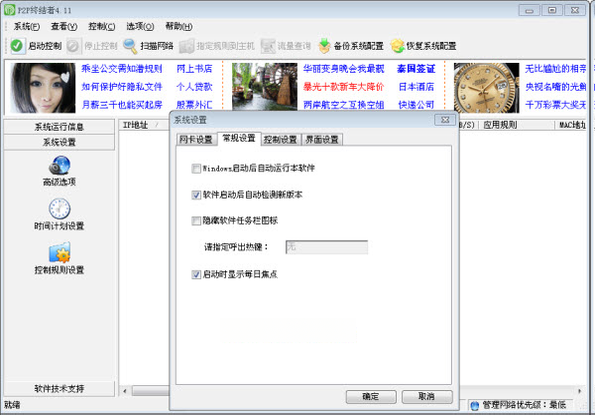Click the 备份系统配置 download icon
Image resolution: width=595 pixels, height=415 pixels.
point(324,46)
